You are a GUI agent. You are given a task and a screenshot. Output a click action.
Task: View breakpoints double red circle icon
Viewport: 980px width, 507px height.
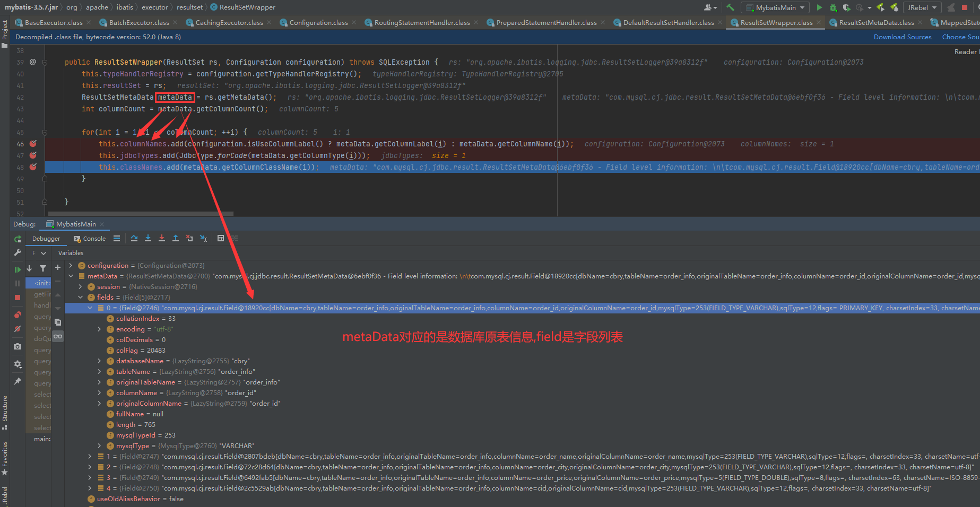18,314
